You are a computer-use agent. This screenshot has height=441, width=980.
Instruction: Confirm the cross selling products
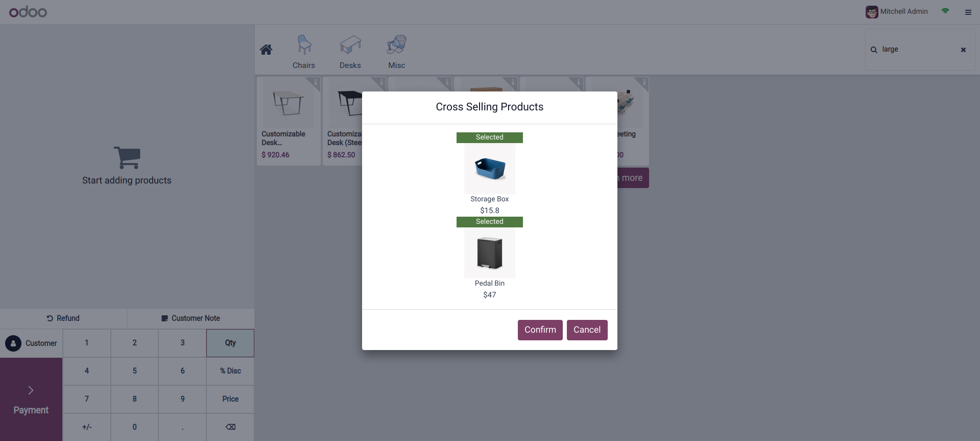pyautogui.click(x=540, y=330)
